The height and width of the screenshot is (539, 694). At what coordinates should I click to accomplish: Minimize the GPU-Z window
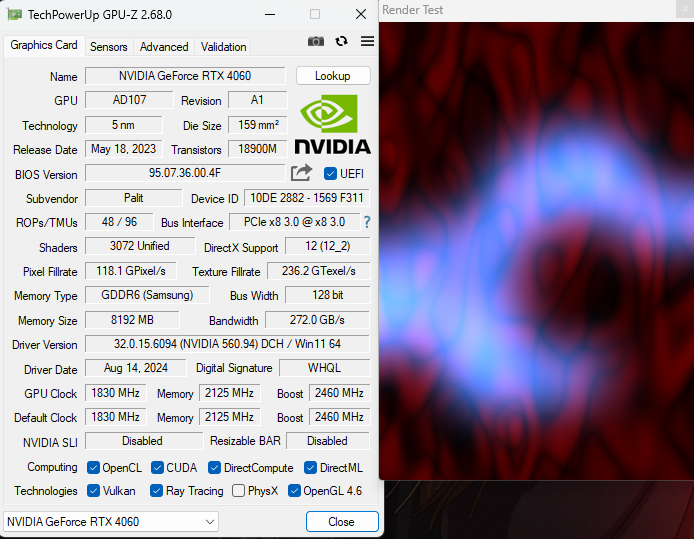tap(268, 15)
